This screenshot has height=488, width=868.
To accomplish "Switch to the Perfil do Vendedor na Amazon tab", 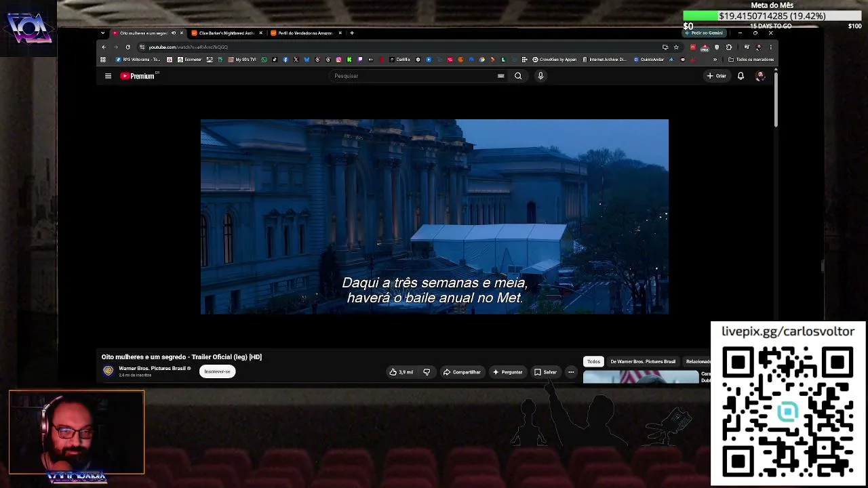I will click(307, 33).
